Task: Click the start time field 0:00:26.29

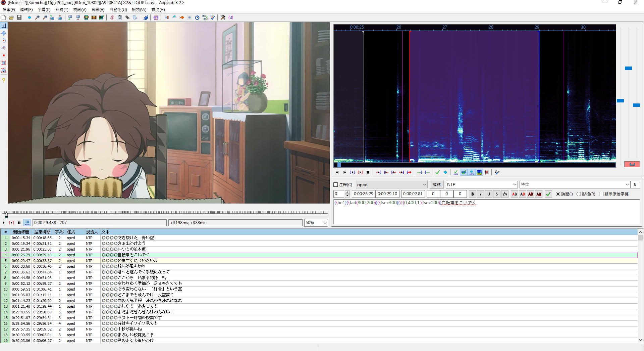Action: 364,194
